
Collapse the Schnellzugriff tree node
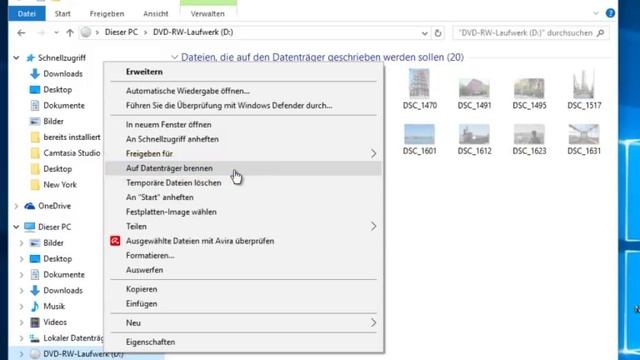(16, 58)
